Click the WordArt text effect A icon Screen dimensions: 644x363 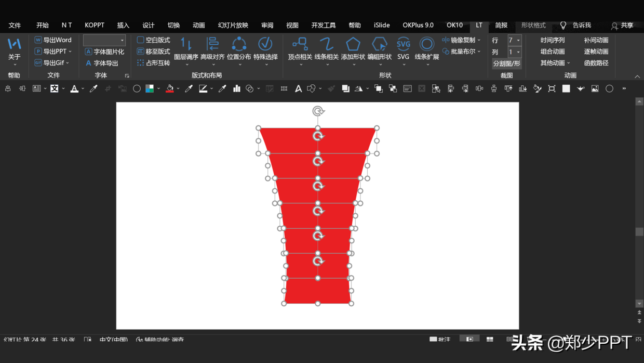298,89
